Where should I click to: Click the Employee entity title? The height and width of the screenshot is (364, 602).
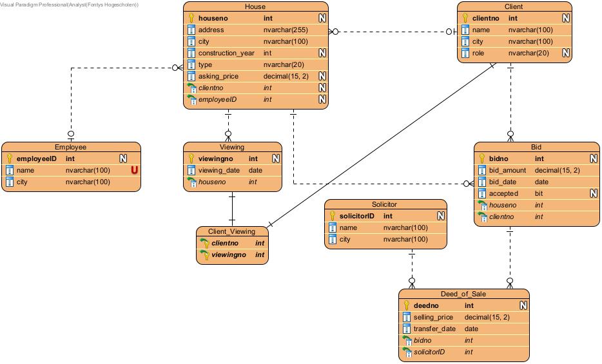tap(70, 148)
